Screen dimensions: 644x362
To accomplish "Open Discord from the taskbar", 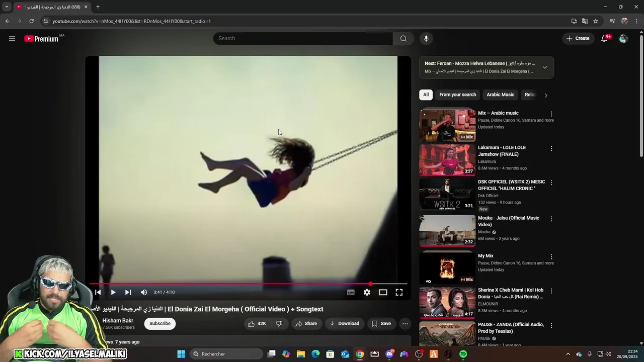I will click(389, 354).
